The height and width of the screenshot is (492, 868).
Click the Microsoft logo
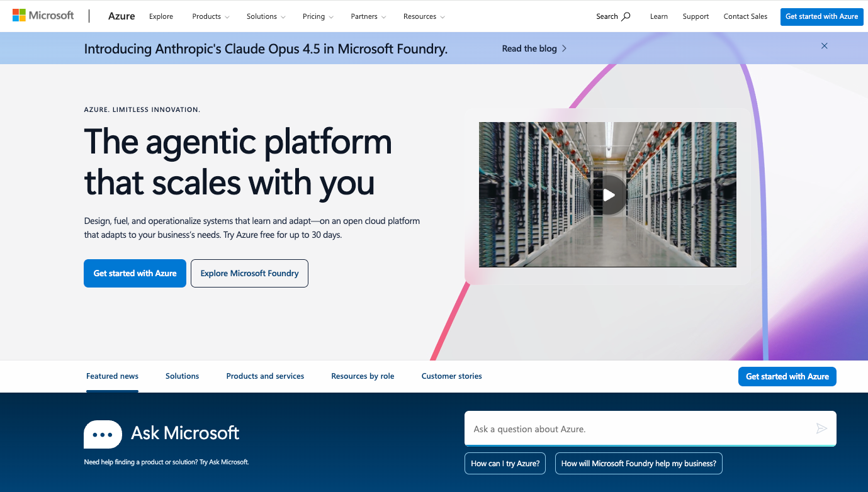tap(42, 15)
